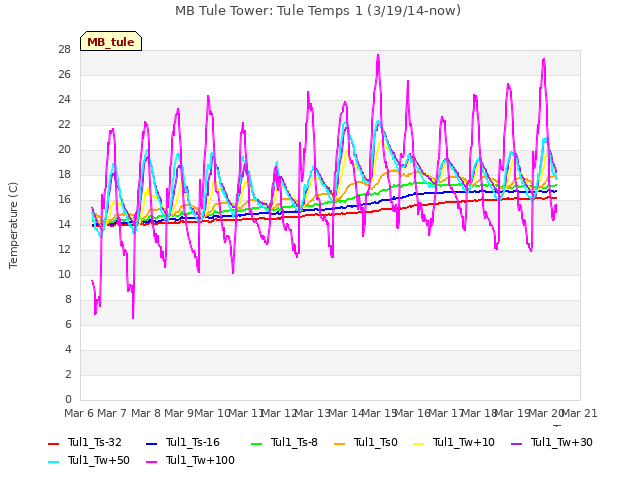Select the Tul1_Ts-16 legend label

(x=193, y=442)
